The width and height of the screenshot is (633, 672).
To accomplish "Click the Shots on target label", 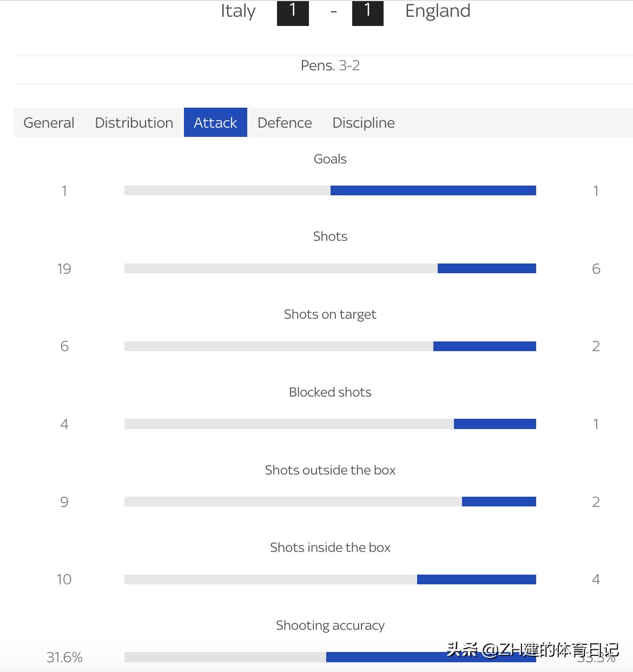I will 330,314.
